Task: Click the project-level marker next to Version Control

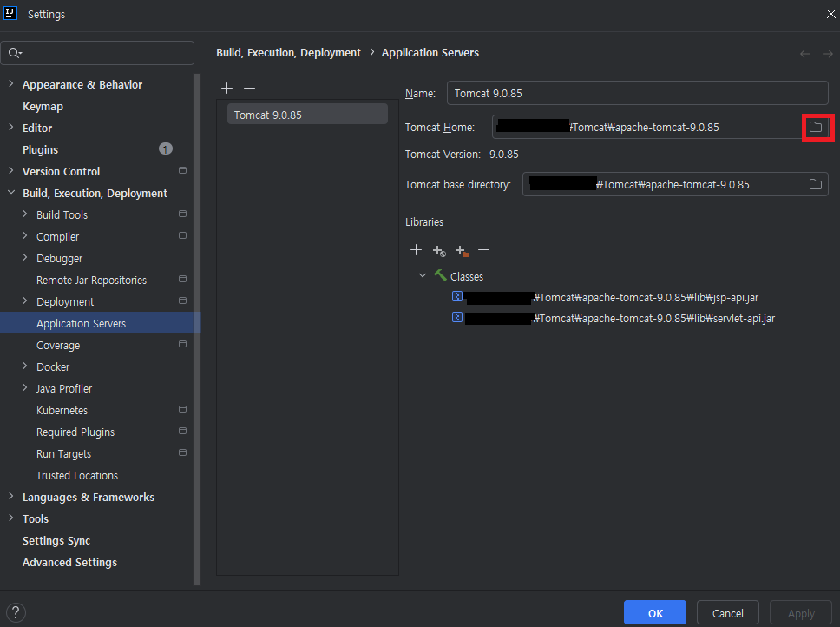Action: (182, 170)
